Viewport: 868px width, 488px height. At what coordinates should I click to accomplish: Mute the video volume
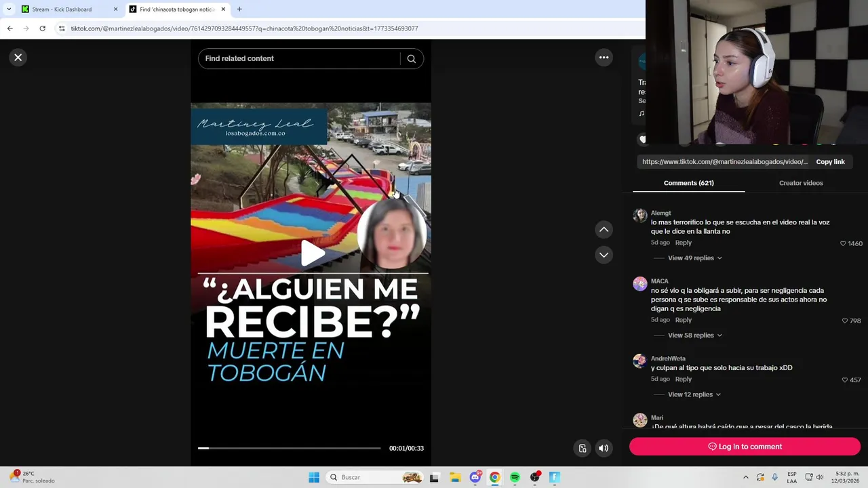(603, 448)
